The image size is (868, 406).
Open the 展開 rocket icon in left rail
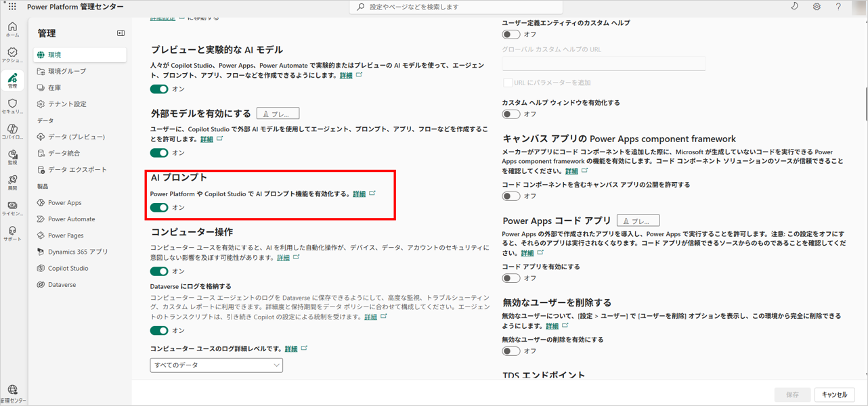click(12, 182)
